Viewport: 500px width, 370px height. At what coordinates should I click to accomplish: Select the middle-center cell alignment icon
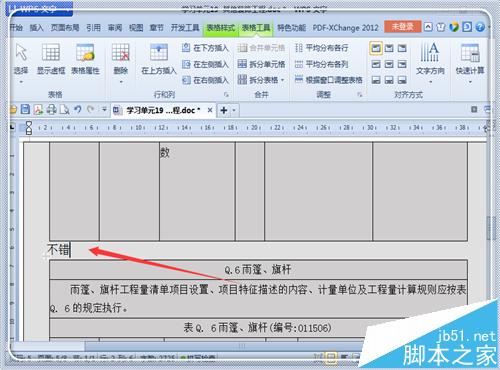coord(389,64)
